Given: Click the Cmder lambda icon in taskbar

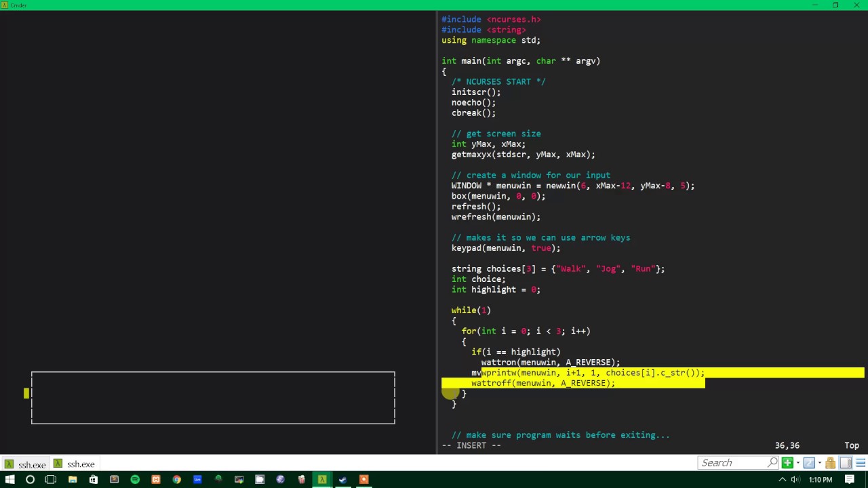Looking at the screenshot, I should click(322, 480).
